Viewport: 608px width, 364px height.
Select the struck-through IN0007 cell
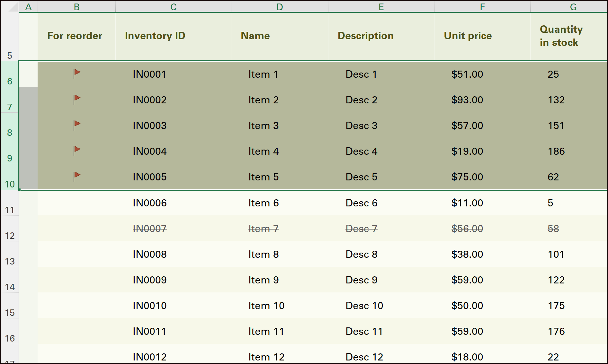(x=150, y=229)
